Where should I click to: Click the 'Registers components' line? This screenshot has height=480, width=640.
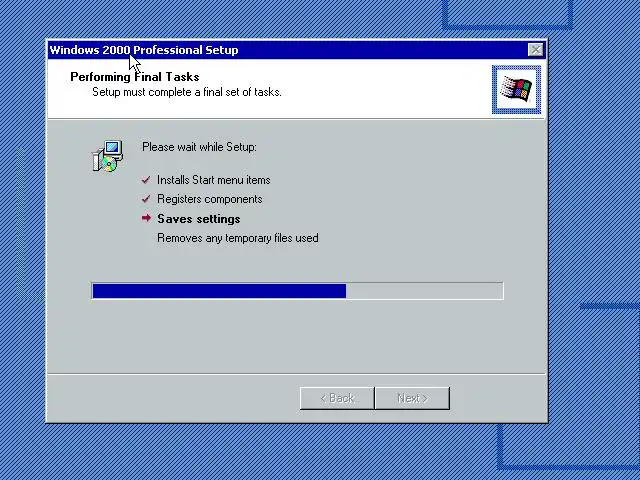(210, 199)
